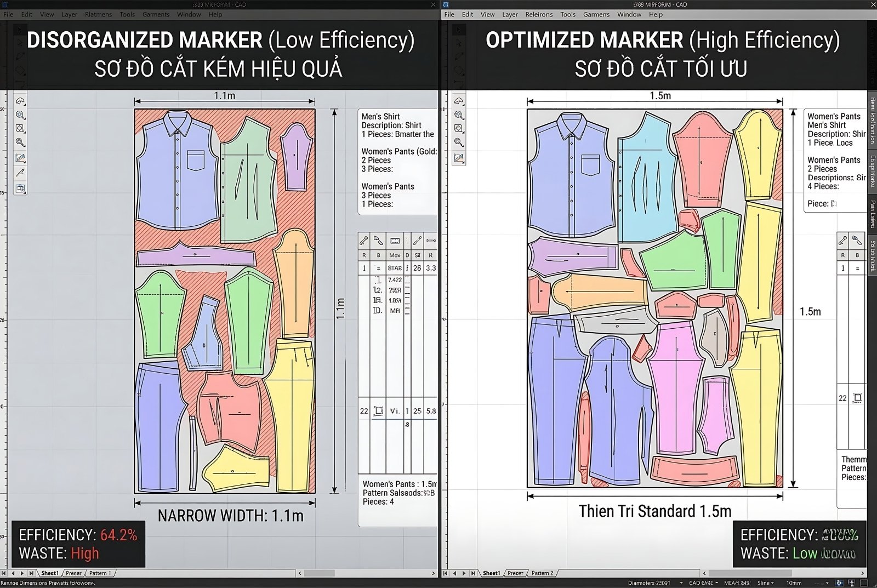Open the Garments menu in the left window
Screen dimensions: 877x588
tap(156, 14)
